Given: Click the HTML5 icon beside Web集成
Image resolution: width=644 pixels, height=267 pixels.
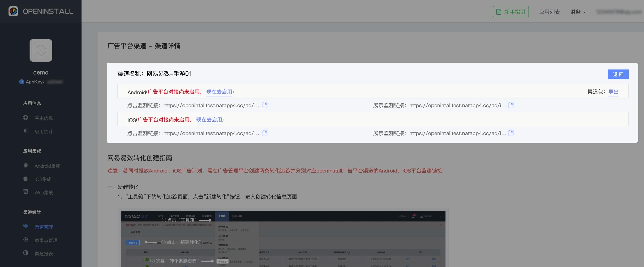Looking at the screenshot, I should coord(26,192).
